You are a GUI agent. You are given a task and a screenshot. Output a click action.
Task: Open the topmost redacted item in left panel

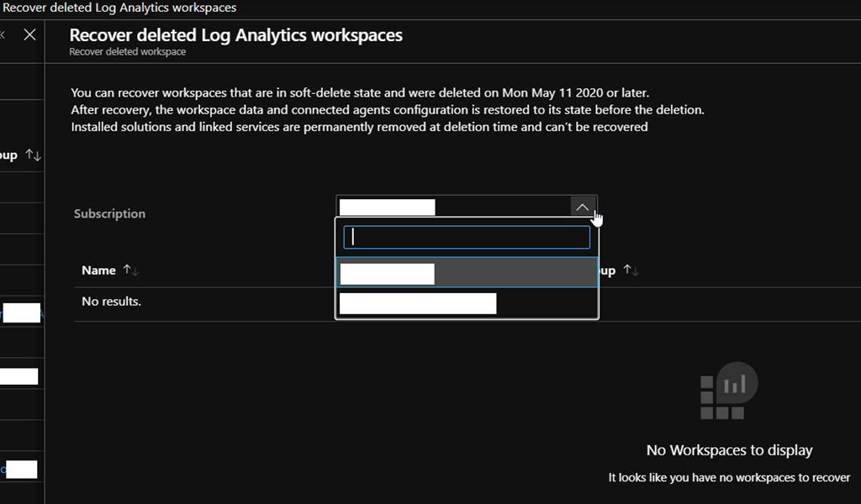[22, 314]
